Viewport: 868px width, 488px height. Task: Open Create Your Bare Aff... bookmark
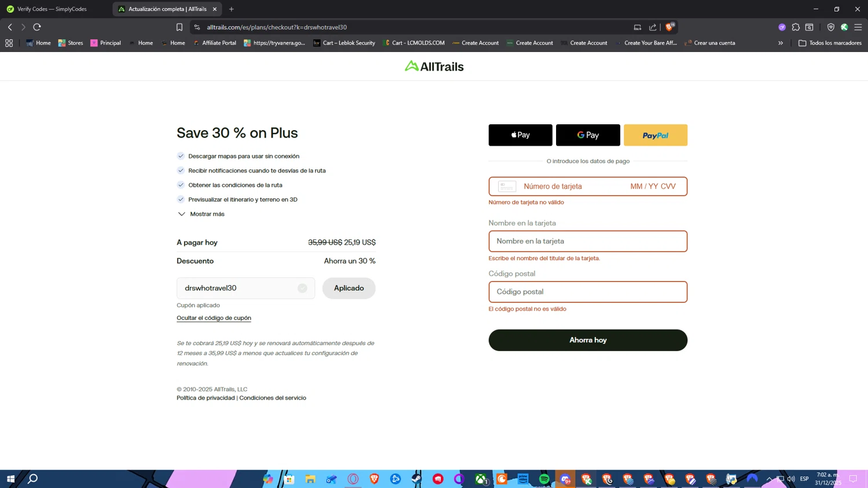click(645, 43)
